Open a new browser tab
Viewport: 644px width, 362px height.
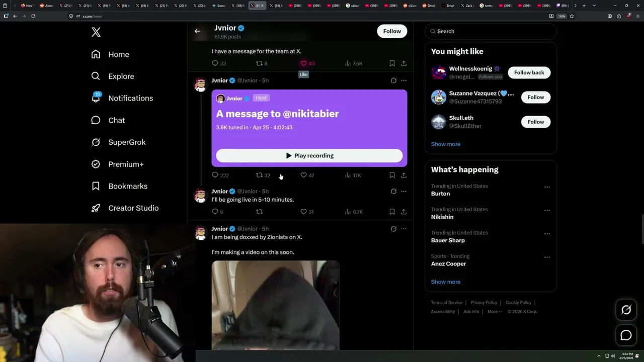click(x=584, y=6)
